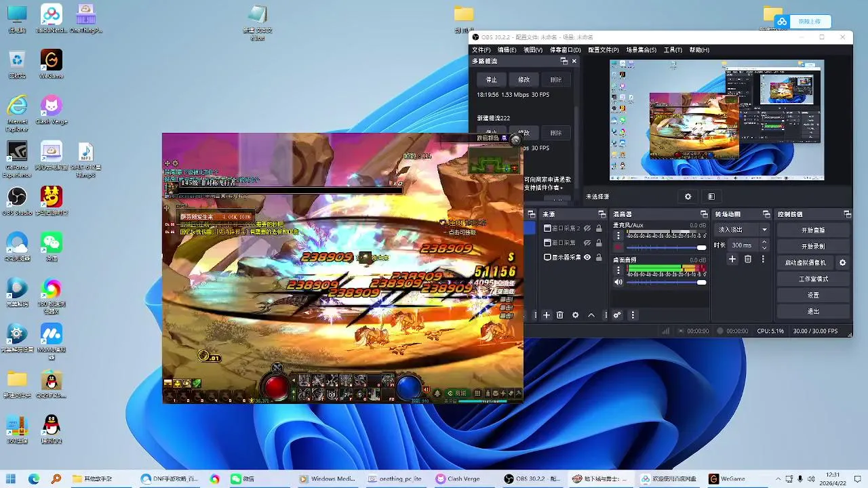Unmute the 麦克风/Aux channel

click(x=618, y=247)
